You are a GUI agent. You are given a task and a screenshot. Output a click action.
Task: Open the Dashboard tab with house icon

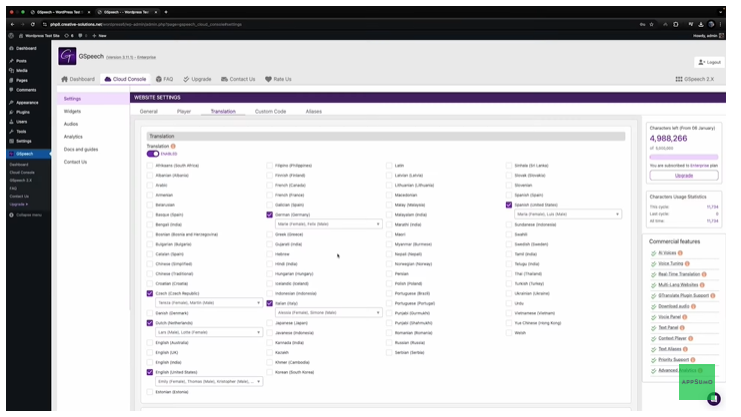click(78, 79)
